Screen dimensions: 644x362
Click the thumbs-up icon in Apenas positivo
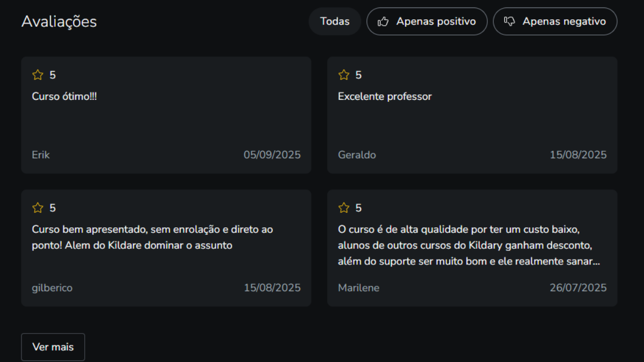point(383,21)
